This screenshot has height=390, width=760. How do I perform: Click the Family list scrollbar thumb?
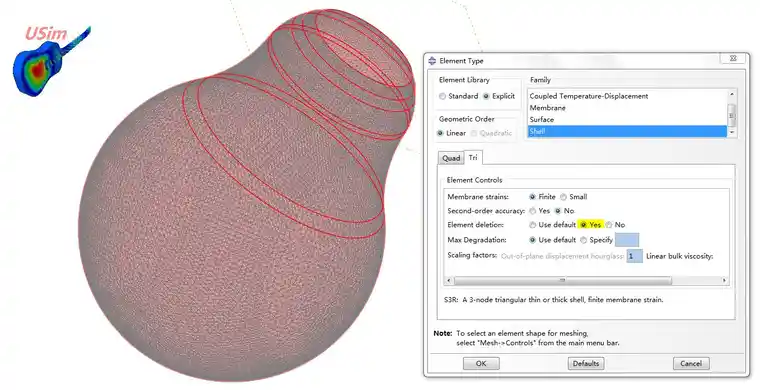[x=732, y=114]
